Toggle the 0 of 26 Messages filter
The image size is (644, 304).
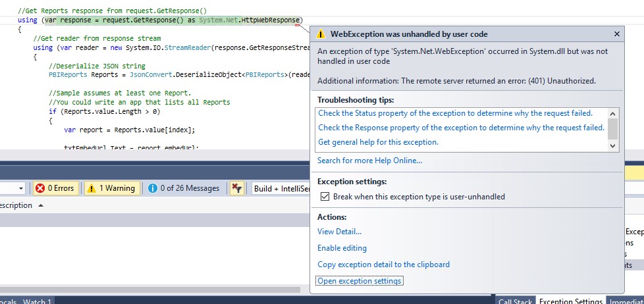point(184,188)
